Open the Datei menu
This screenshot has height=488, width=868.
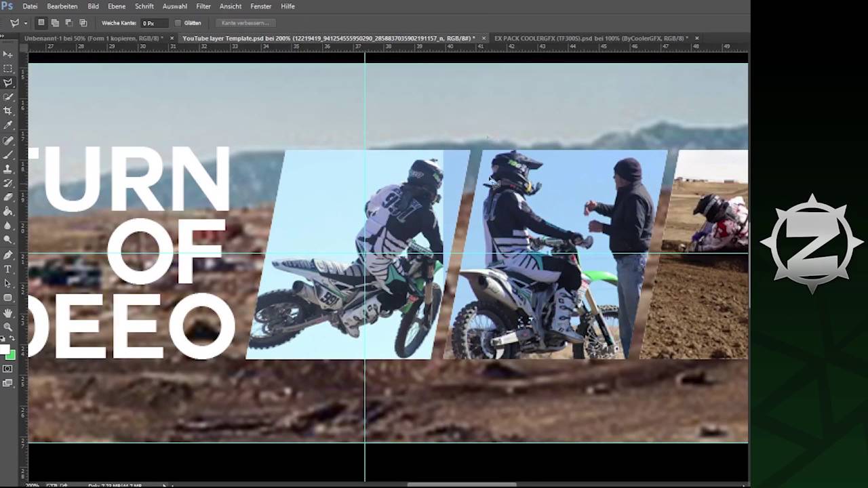pos(30,6)
